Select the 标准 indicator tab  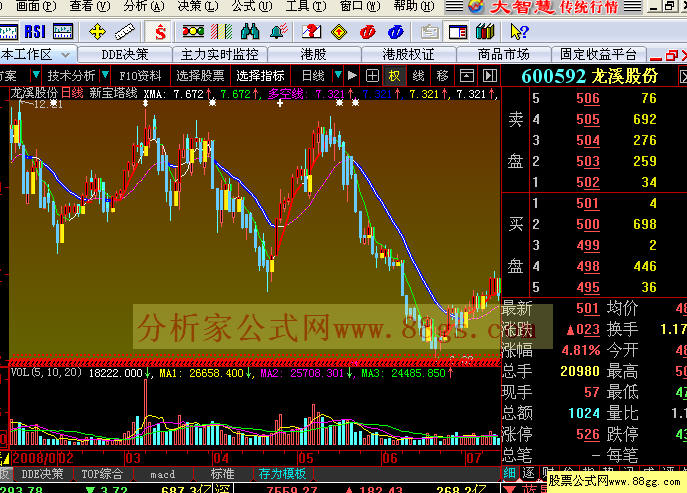click(x=223, y=474)
